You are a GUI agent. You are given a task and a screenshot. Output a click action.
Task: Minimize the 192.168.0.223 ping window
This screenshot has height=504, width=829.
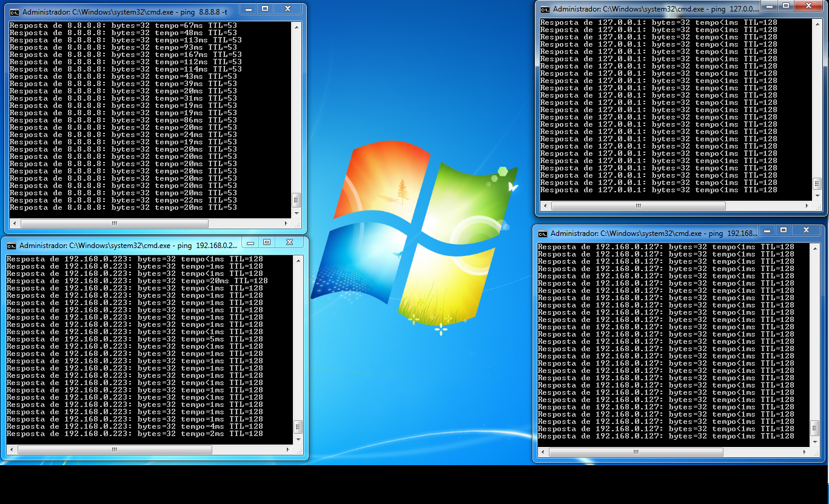tap(250, 242)
